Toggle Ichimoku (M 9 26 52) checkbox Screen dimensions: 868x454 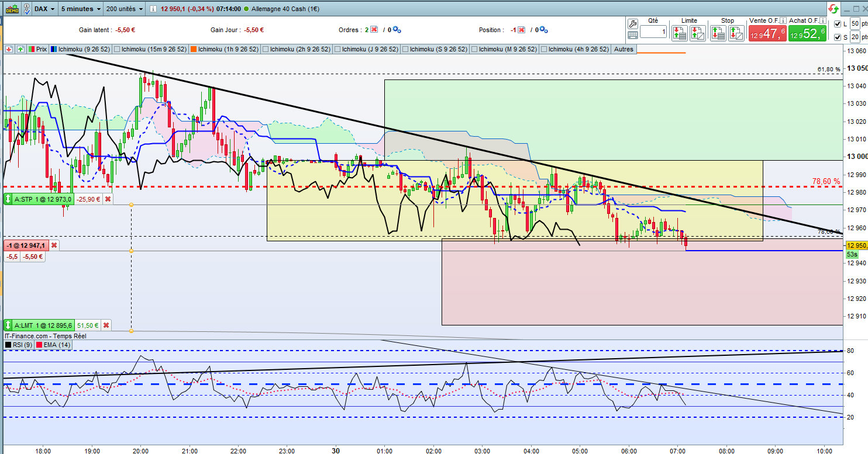coord(474,50)
